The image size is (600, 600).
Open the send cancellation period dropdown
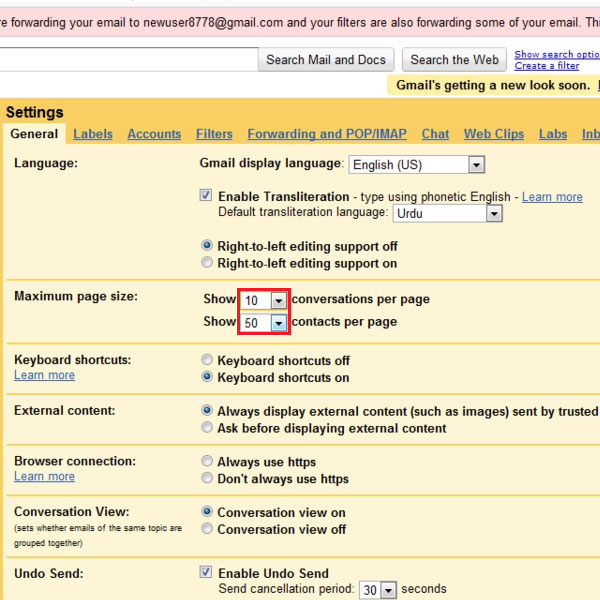point(377,590)
